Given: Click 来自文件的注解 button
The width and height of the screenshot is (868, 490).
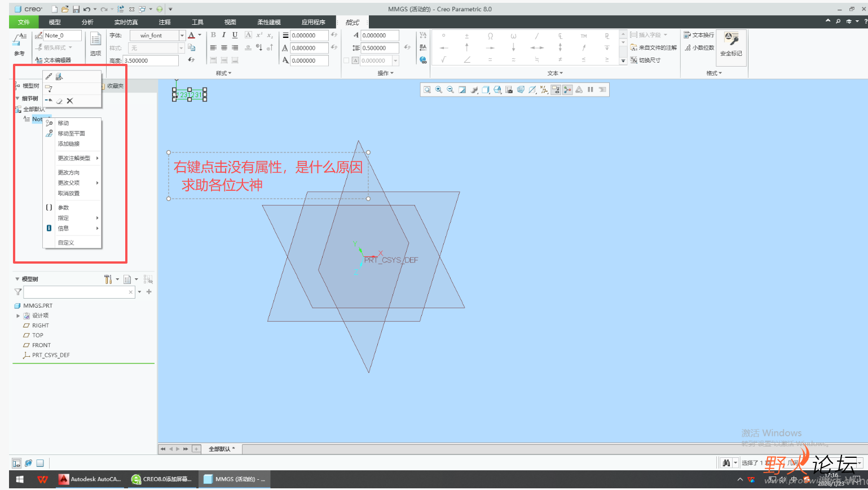Looking at the screenshot, I should 654,47.
